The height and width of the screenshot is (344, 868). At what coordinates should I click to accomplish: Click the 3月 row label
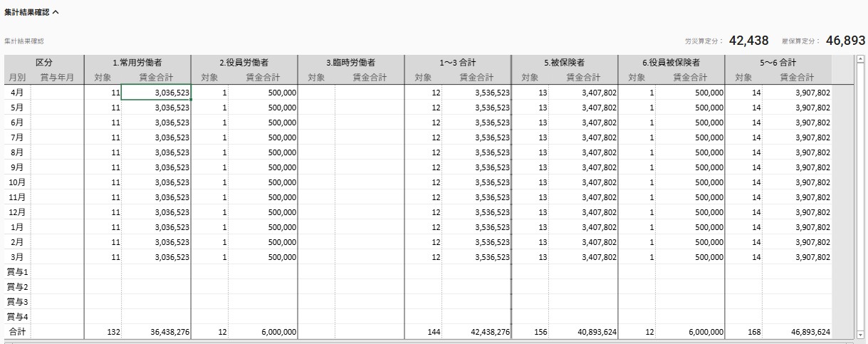17,257
